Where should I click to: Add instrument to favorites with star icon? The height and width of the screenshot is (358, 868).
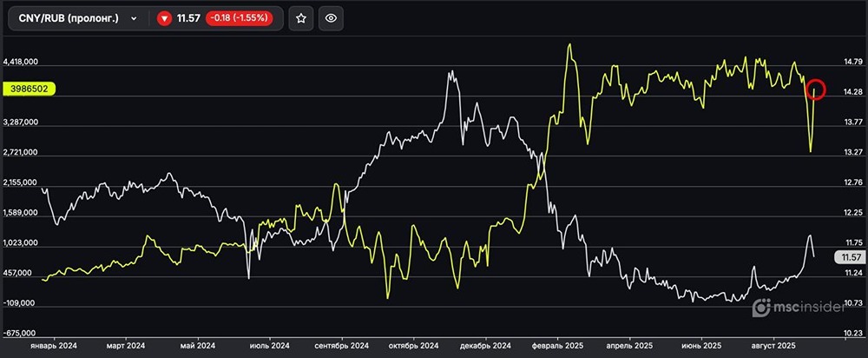tap(300, 18)
